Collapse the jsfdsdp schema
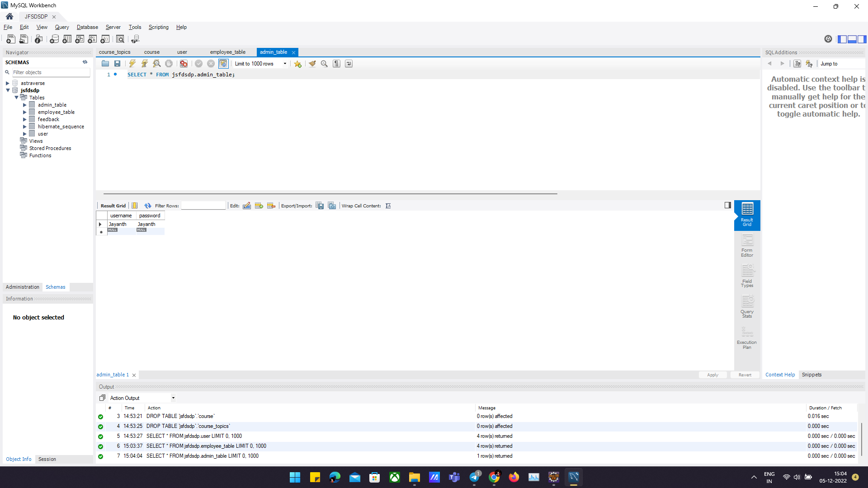The image size is (868, 488). tap(8, 90)
